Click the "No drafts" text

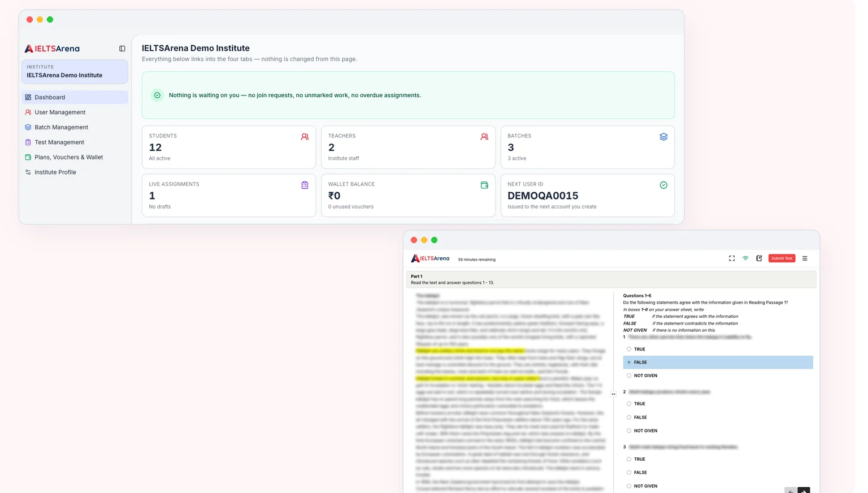160,207
